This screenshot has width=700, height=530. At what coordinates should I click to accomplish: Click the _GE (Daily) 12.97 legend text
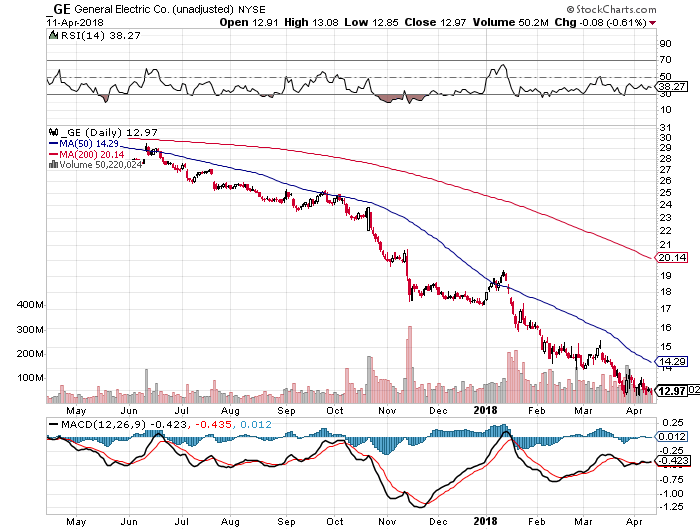109,133
